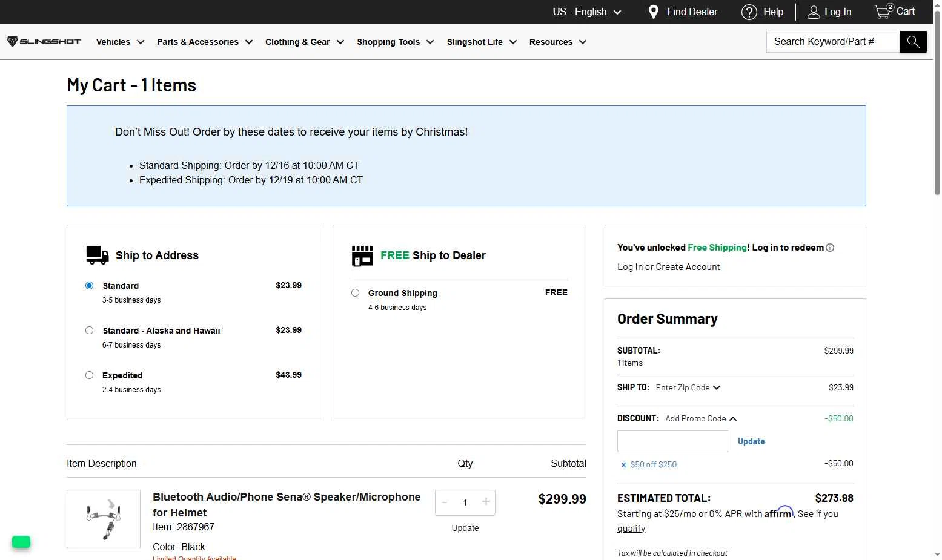Select Expedited shipping option
Viewport: 942px width, 560px height.
tap(89, 375)
